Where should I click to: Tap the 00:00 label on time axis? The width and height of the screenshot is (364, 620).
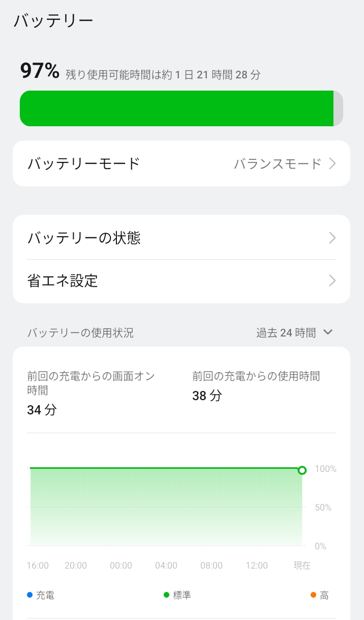click(121, 566)
